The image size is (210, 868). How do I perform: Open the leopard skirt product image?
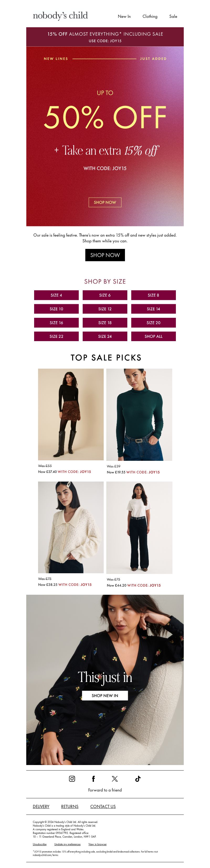pos(71,414)
